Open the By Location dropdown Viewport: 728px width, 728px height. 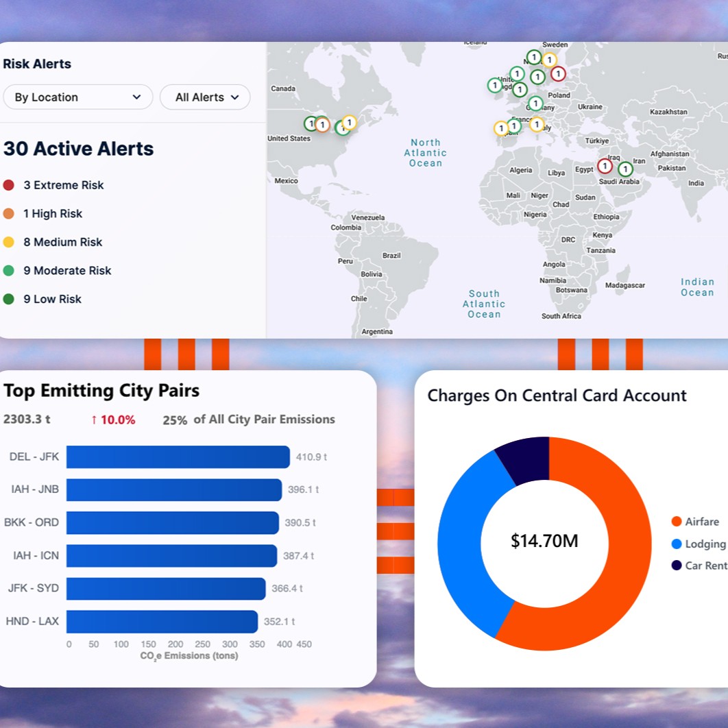pos(78,97)
